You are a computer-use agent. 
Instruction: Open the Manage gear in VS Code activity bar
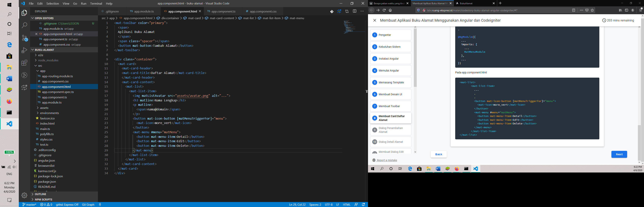pos(24,195)
